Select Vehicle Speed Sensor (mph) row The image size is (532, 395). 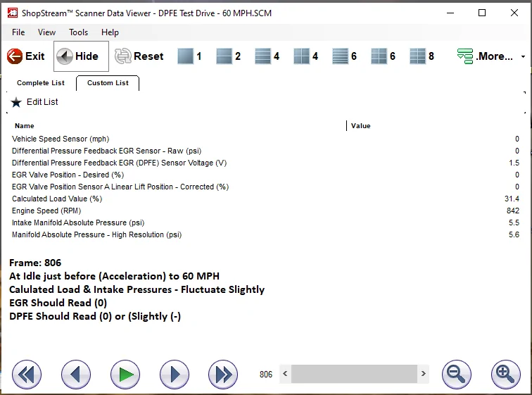(x=265, y=139)
